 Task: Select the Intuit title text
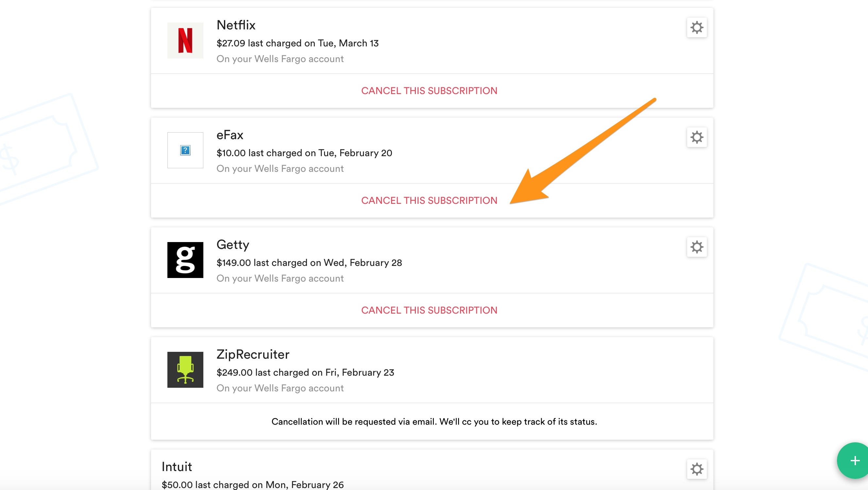point(177,466)
